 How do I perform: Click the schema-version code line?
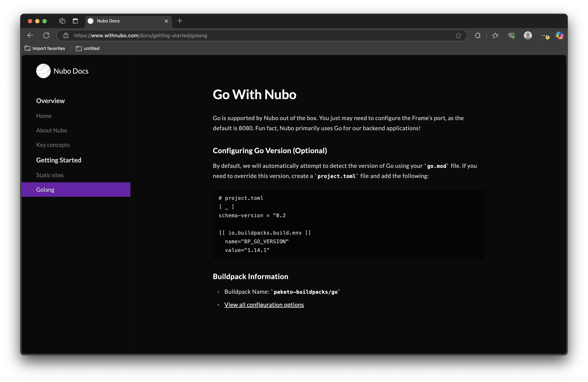click(x=252, y=215)
